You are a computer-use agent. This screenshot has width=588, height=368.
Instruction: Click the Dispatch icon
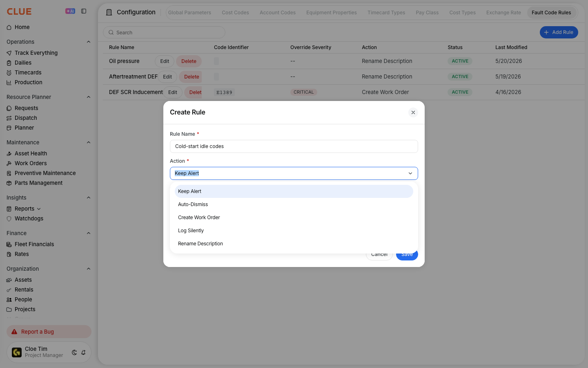[9, 118]
